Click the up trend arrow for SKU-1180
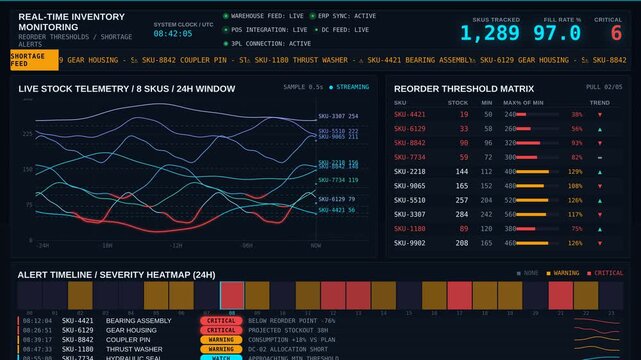The height and width of the screenshot is (360, 641). [x=600, y=229]
